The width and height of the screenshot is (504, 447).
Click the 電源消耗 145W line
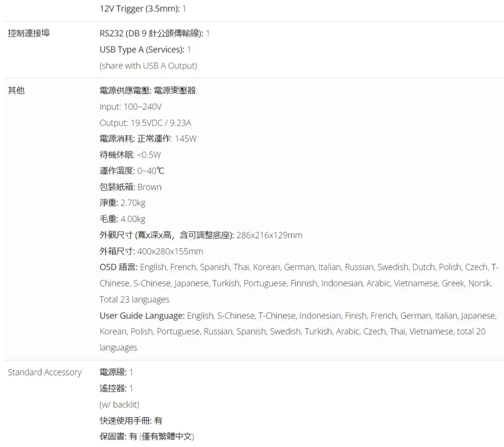pos(148,139)
